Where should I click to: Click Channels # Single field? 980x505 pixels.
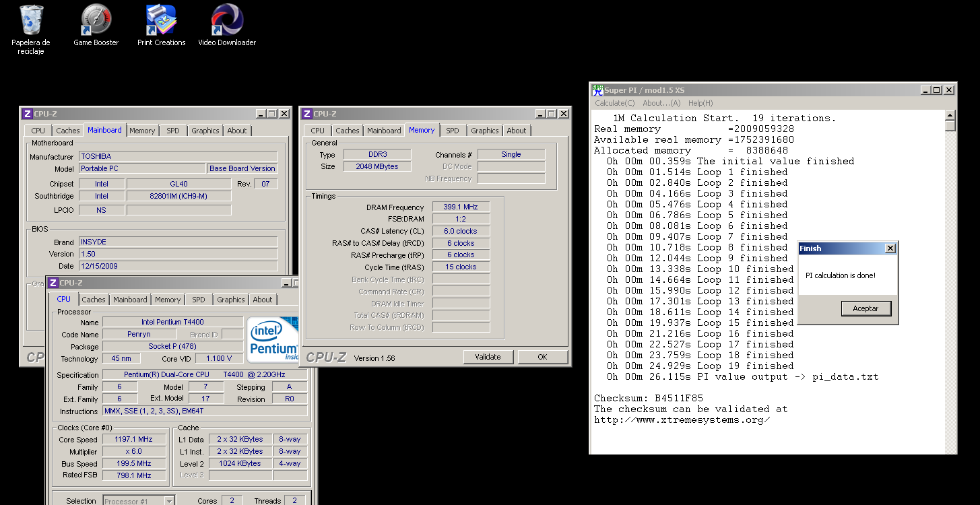click(x=511, y=155)
